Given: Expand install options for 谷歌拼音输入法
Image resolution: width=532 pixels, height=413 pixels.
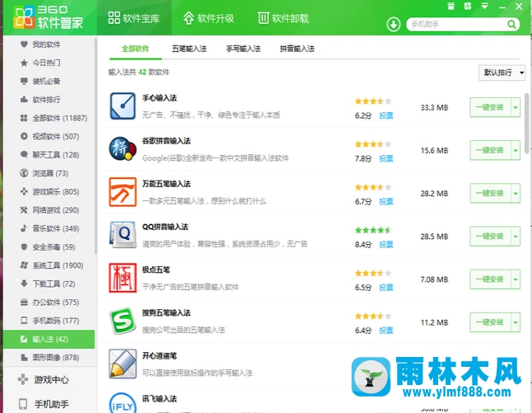Looking at the screenshot, I should pos(516,150).
